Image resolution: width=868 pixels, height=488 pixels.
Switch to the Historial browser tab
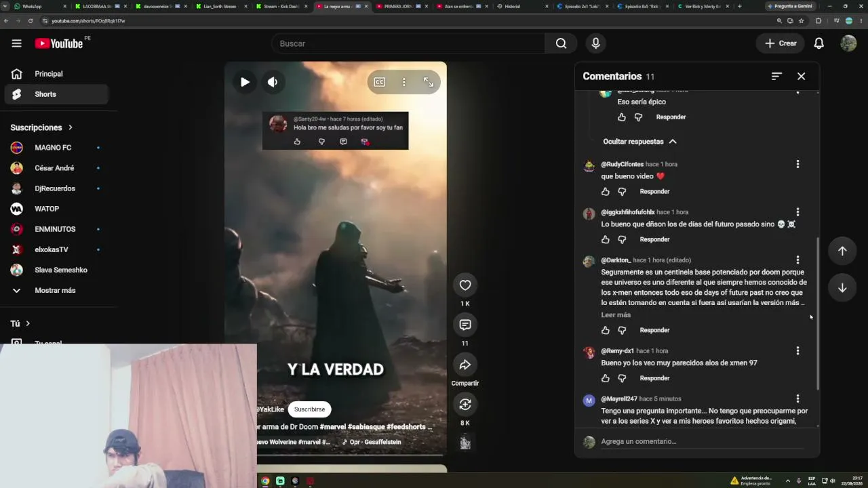[x=522, y=6]
